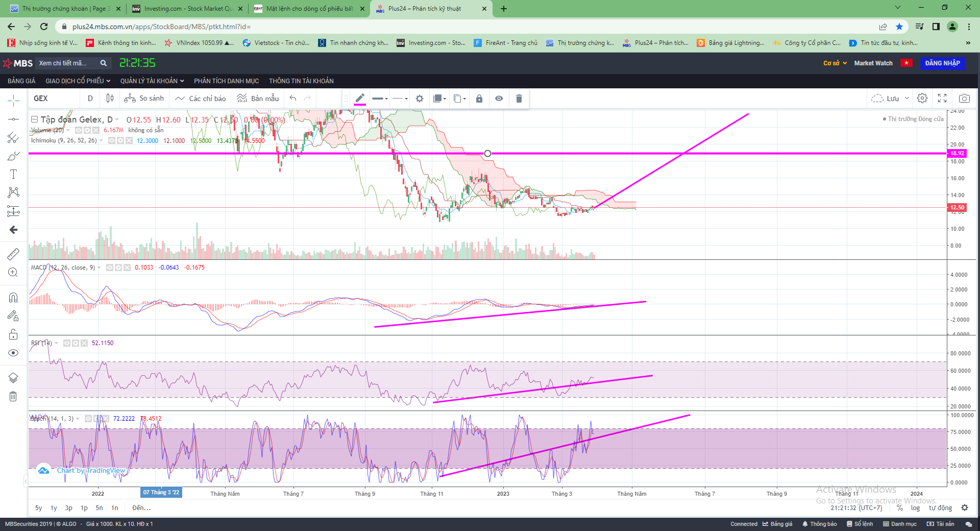
Task: Open Bản mẫu indicator templates
Action: click(x=258, y=99)
